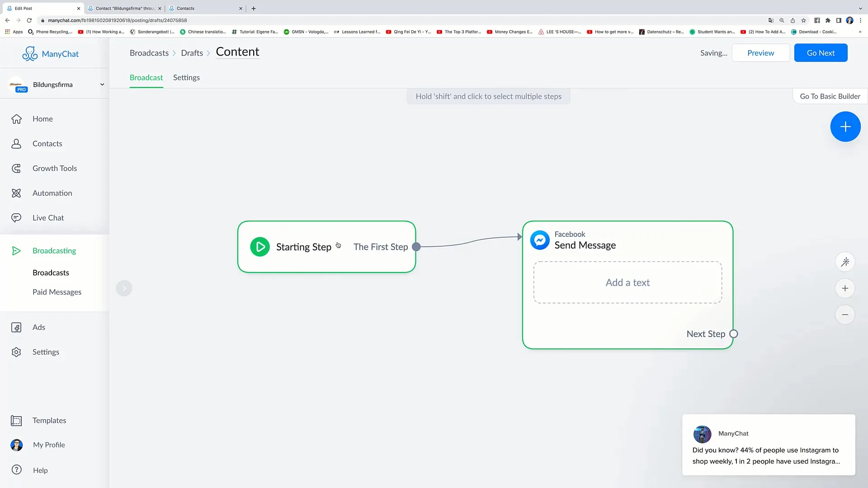
Task: Open the Chinese translatio… bookmark
Action: point(203,32)
